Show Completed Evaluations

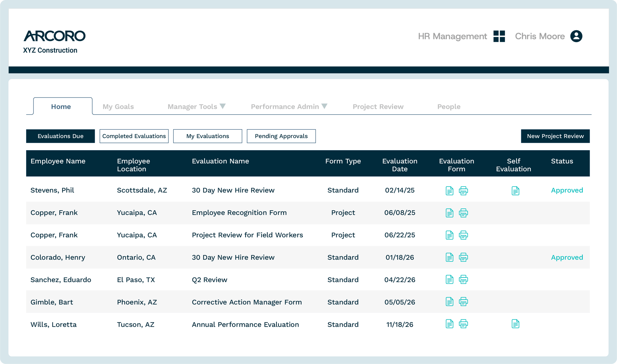coord(134,136)
